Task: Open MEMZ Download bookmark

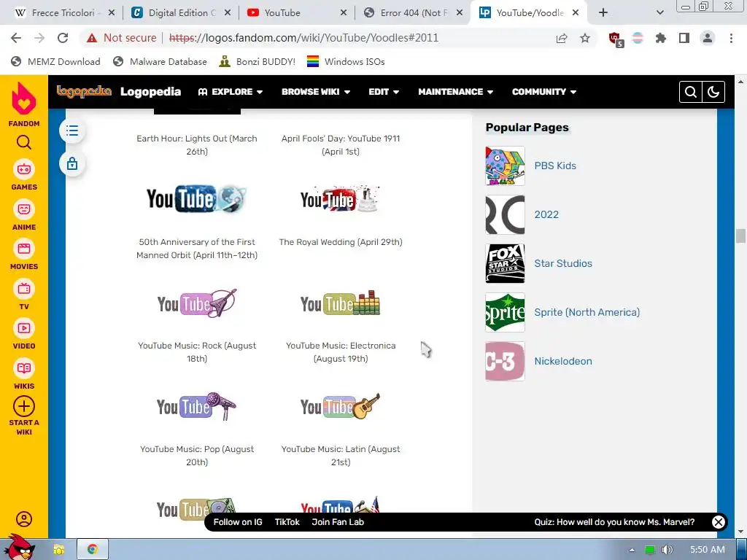Action: pyautogui.click(x=55, y=61)
